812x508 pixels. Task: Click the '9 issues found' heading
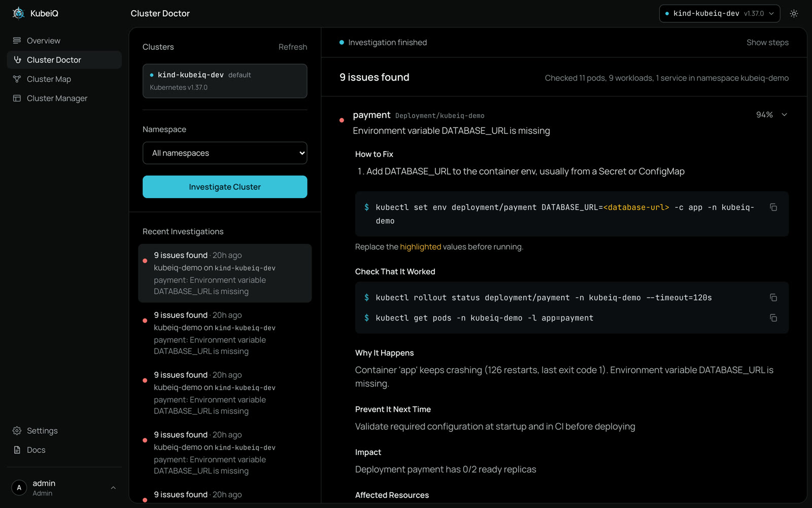point(374,77)
